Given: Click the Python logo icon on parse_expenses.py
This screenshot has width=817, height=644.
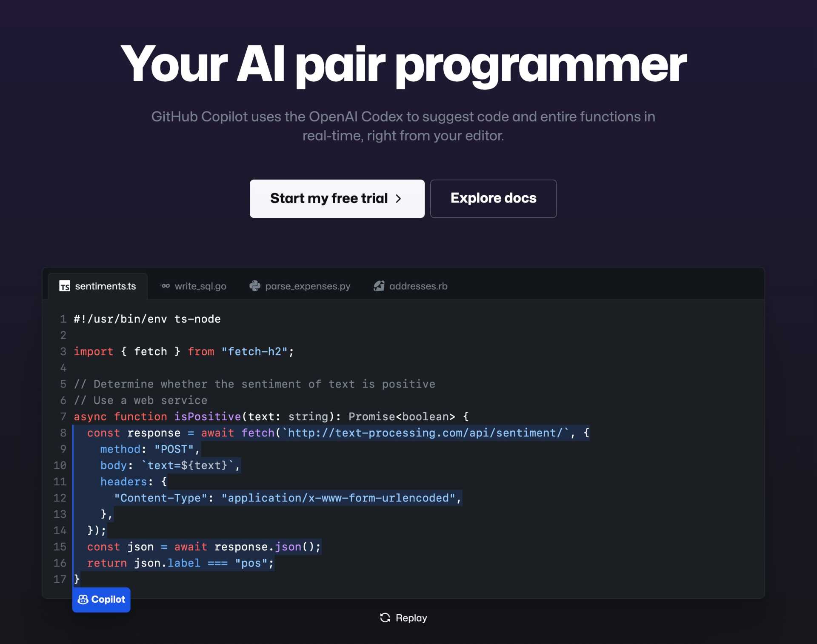Looking at the screenshot, I should (255, 286).
